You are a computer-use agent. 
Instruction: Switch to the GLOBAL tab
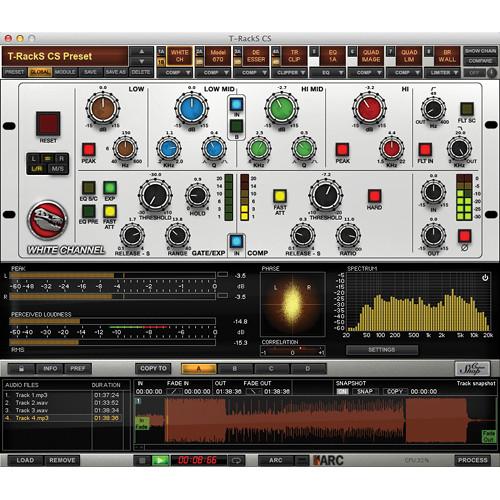click(x=40, y=72)
